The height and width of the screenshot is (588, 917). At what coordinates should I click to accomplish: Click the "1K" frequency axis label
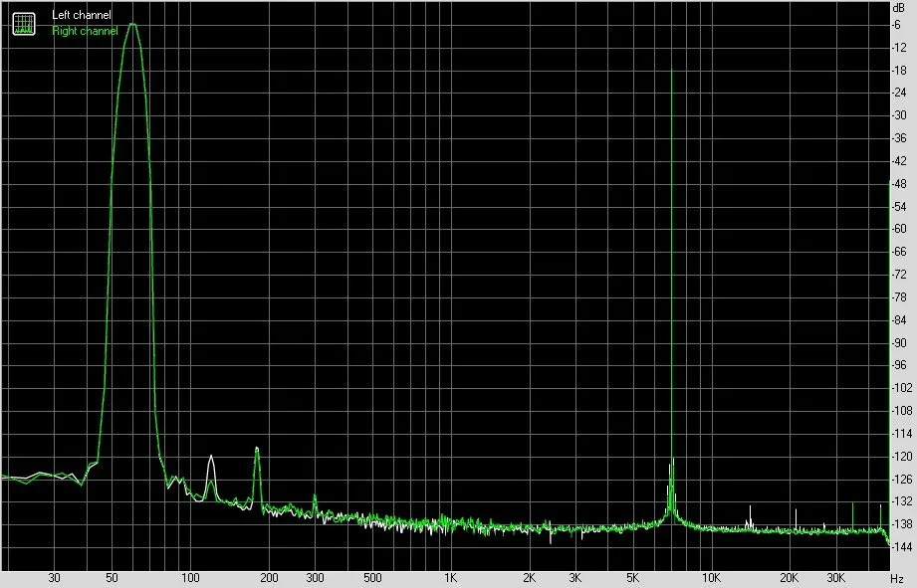coord(450,578)
